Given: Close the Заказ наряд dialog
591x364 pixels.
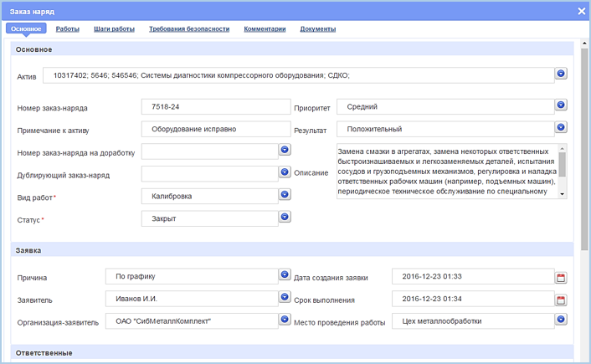Looking at the screenshot, I should tap(582, 12).
